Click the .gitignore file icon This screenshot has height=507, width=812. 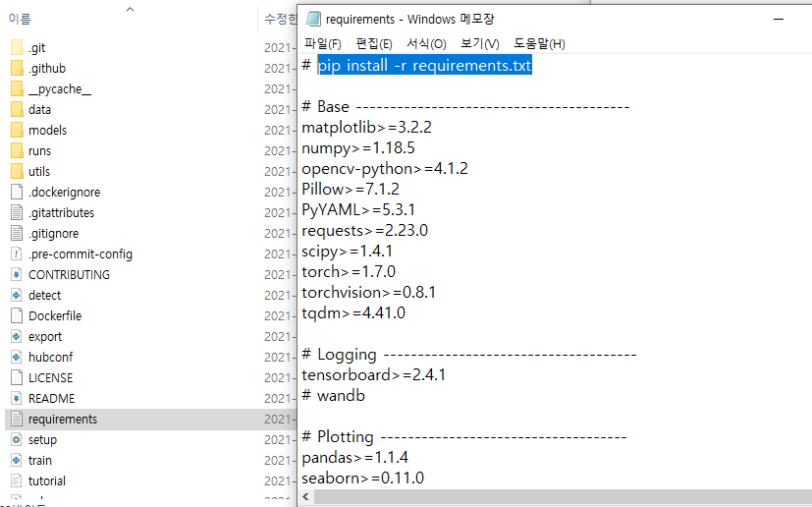[17, 233]
